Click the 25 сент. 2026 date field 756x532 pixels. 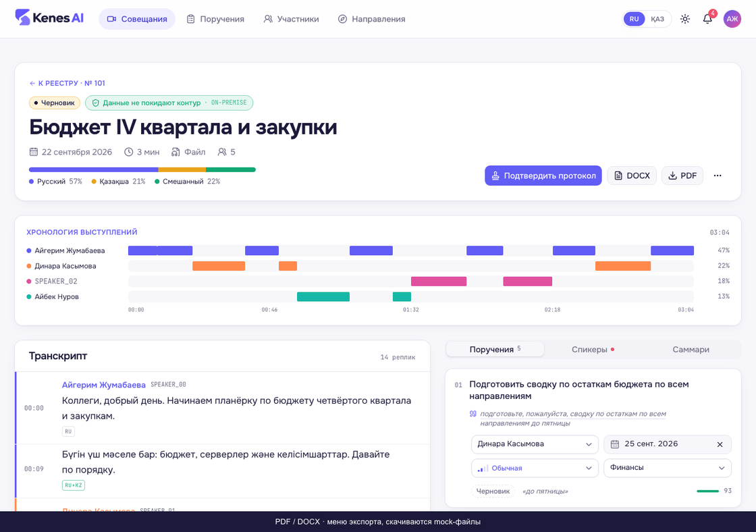668,444
